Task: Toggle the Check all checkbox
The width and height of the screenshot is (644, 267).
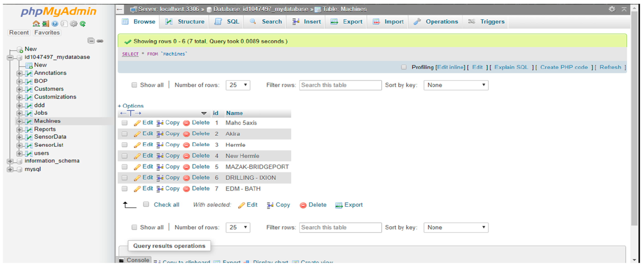Action: pyautogui.click(x=146, y=205)
